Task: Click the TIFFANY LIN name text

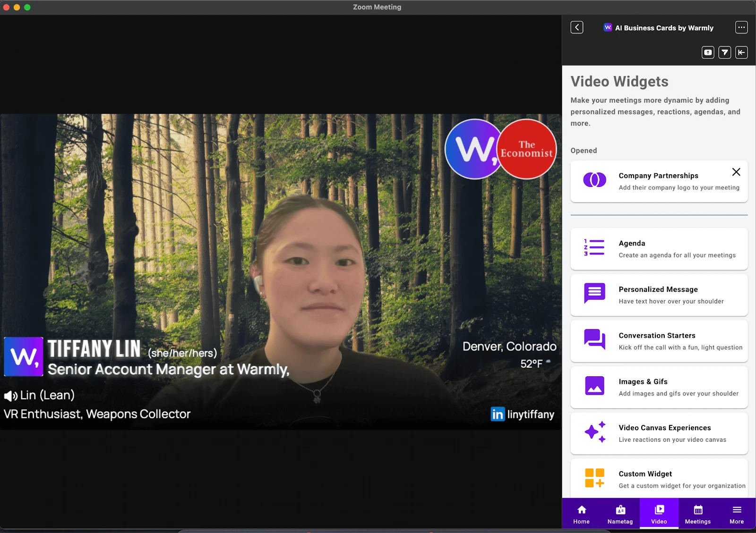Action: [94, 349]
